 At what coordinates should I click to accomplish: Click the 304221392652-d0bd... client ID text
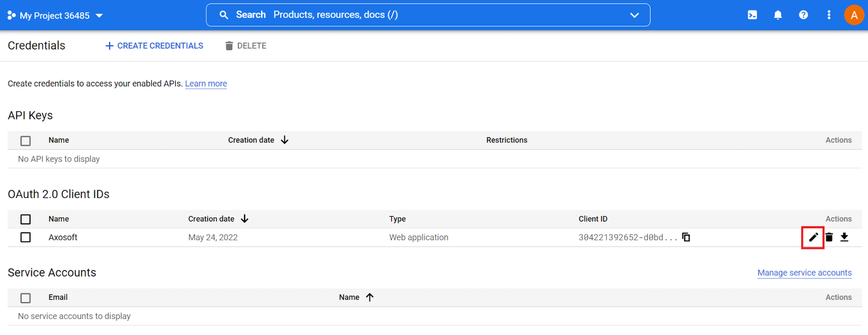click(x=628, y=237)
